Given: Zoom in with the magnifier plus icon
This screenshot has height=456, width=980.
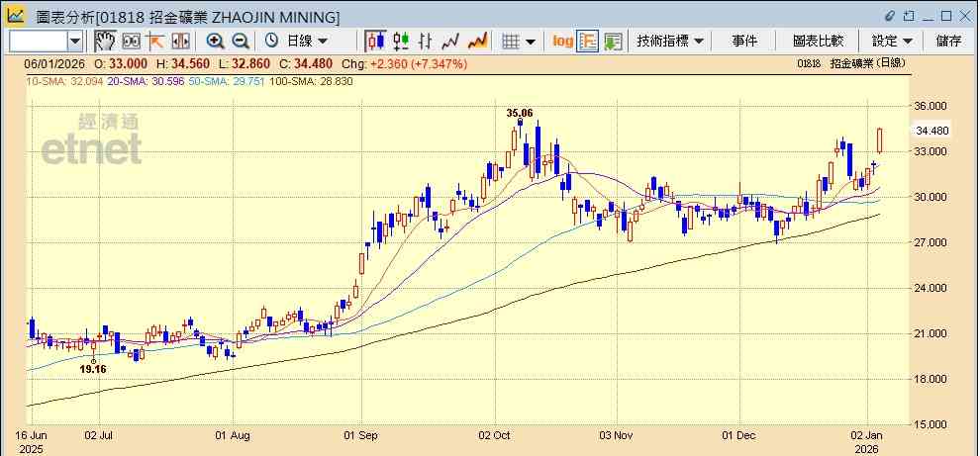Looking at the screenshot, I should [x=216, y=42].
